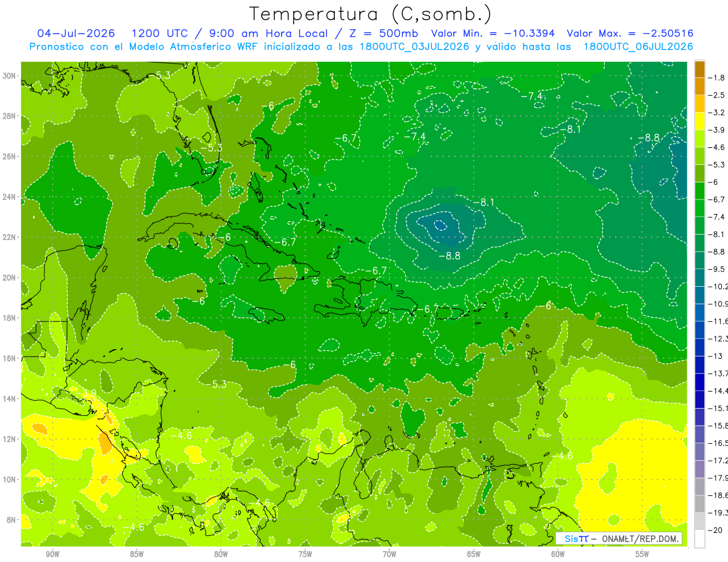Select the date text "04-Jul-2026"
This screenshot has height=562, width=728.
click(x=75, y=33)
